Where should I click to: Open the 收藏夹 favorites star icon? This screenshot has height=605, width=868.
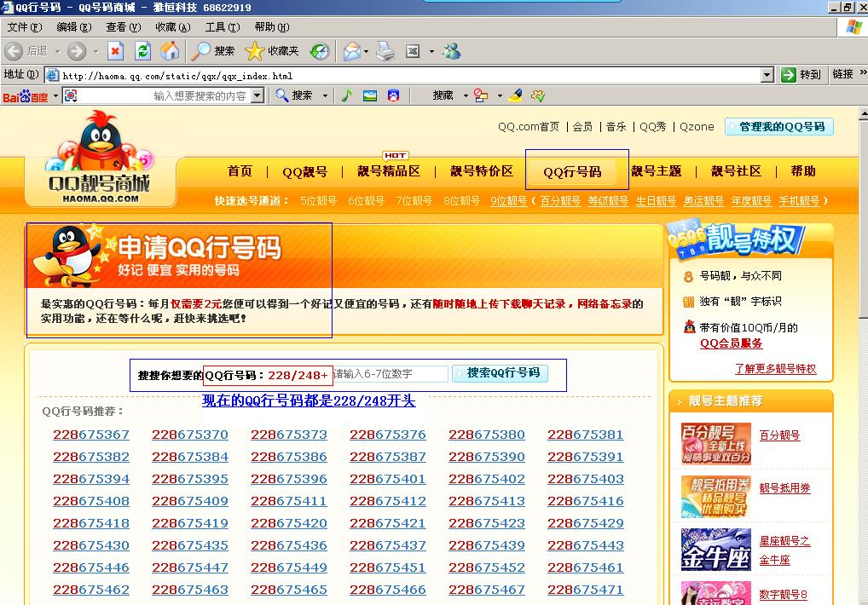click(253, 50)
